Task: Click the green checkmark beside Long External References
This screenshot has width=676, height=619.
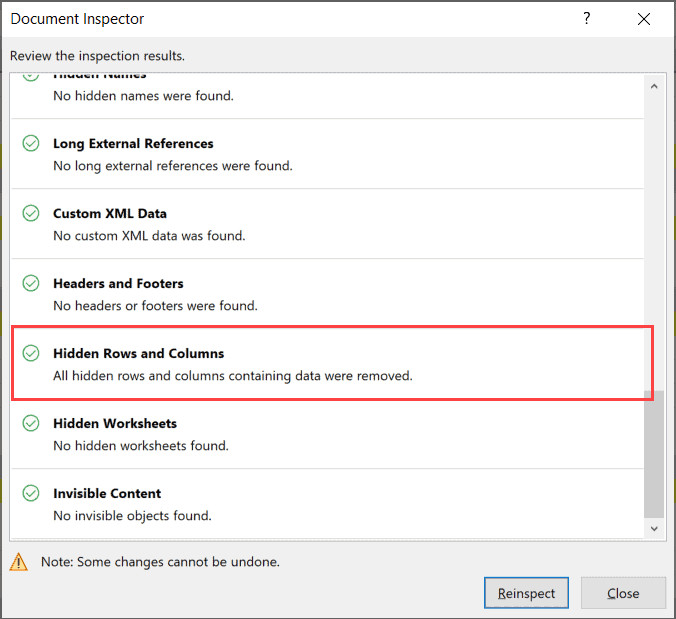Action: (x=31, y=143)
